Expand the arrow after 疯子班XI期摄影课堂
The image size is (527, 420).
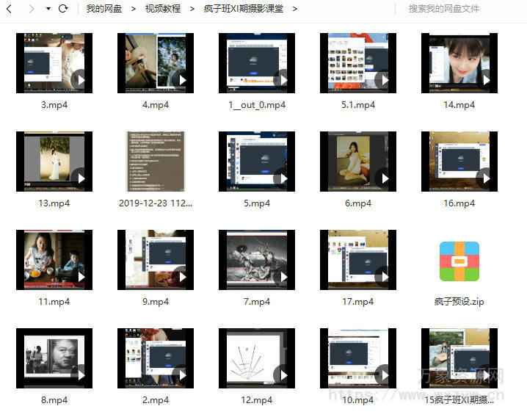tap(295, 9)
